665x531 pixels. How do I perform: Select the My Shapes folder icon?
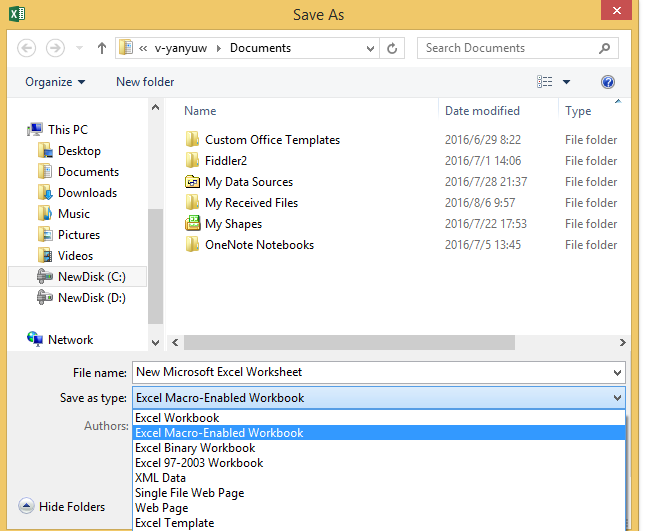(x=193, y=224)
